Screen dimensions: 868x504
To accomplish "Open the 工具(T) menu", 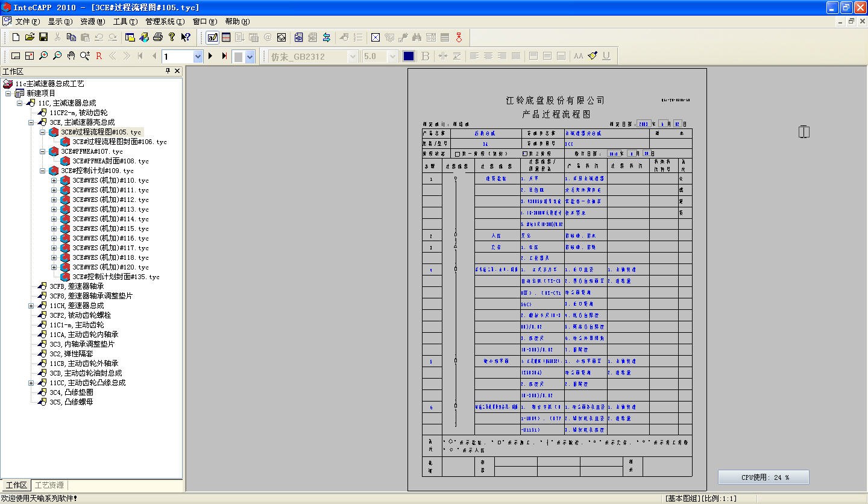I will tap(125, 22).
